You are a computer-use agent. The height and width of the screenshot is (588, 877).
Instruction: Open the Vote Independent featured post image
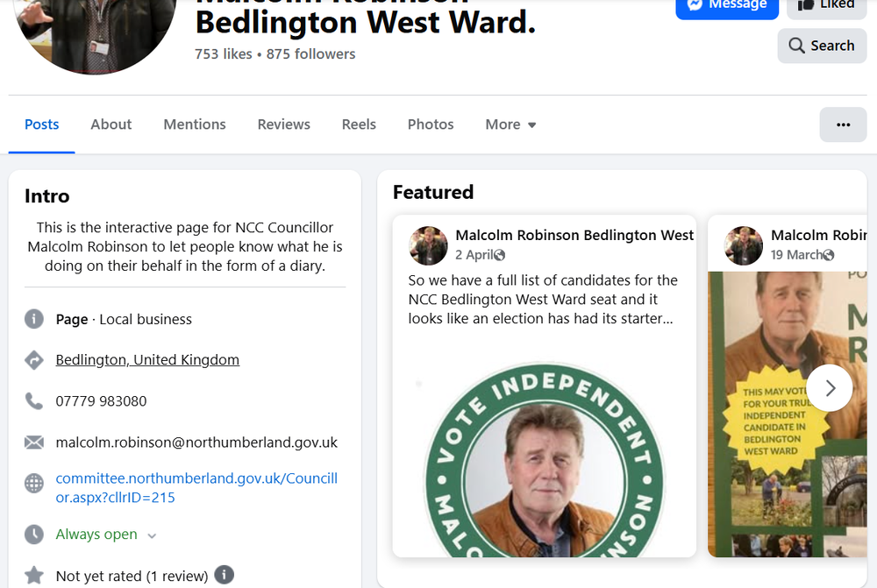point(545,458)
